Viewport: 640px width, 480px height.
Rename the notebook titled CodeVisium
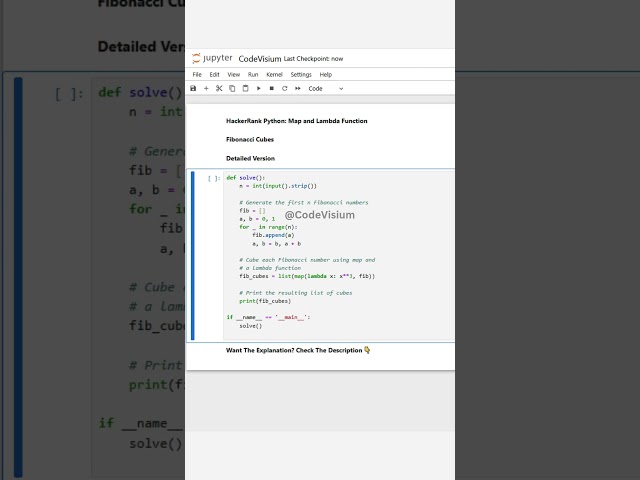click(260, 59)
